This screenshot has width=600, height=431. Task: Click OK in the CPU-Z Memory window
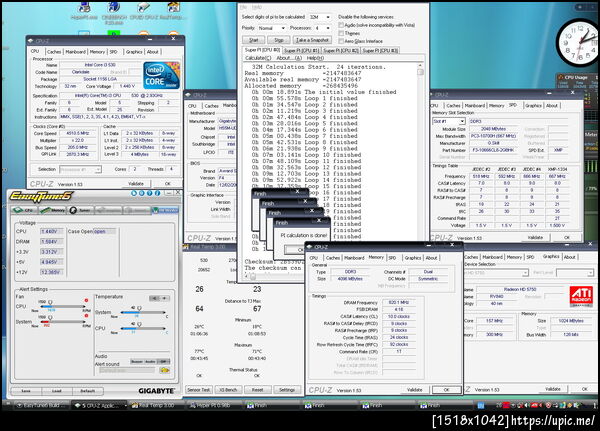[x=446, y=390]
